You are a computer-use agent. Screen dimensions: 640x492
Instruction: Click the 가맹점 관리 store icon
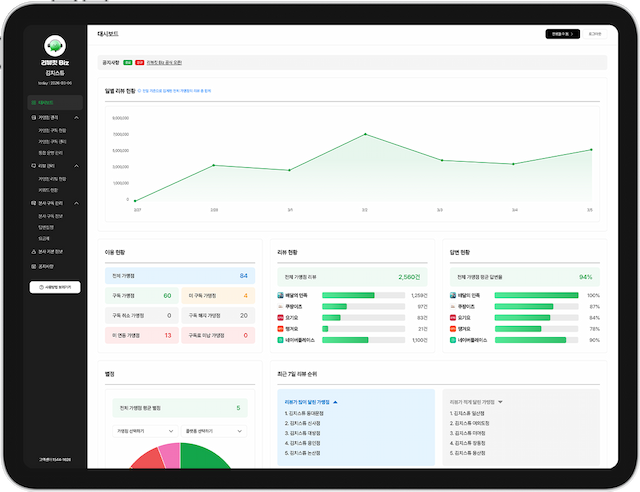click(x=34, y=117)
